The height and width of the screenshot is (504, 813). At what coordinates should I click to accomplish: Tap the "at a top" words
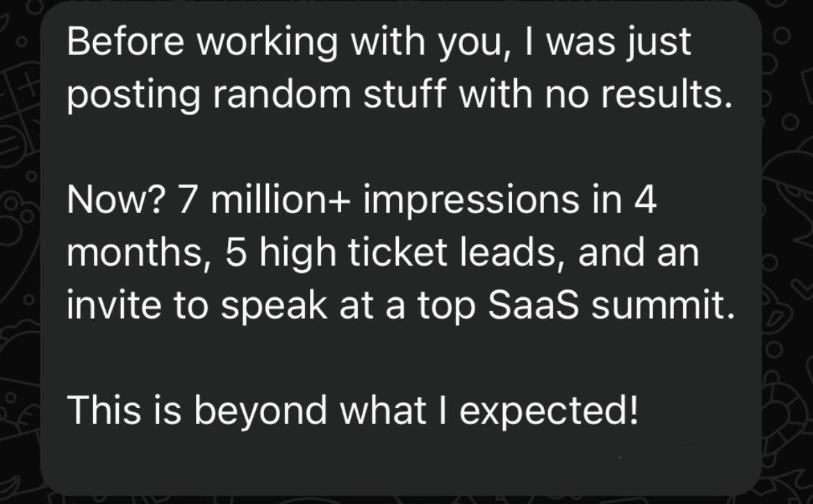407,307
